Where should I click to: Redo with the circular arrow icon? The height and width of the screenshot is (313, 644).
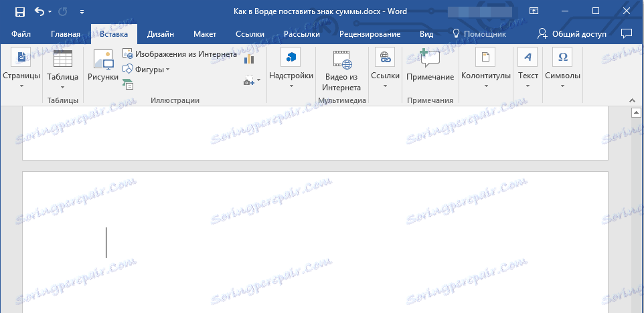point(63,11)
